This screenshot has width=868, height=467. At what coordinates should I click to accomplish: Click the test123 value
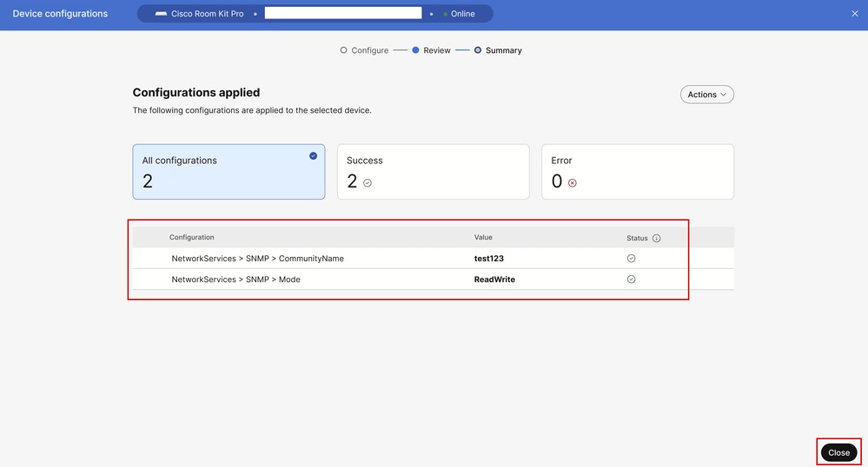tap(489, 259)
